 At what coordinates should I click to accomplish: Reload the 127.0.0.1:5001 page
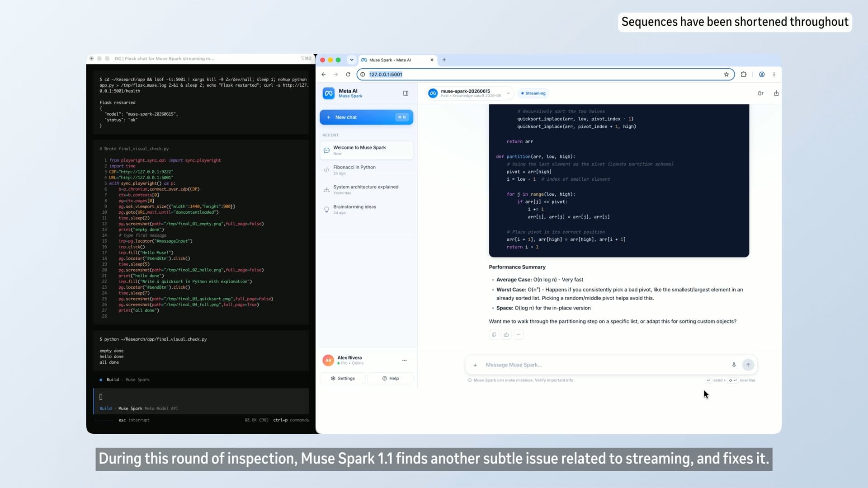click(348, 75)
